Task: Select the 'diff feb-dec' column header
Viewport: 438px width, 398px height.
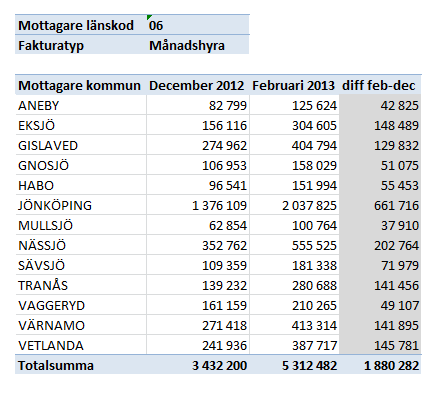Action: pos(379,86)
